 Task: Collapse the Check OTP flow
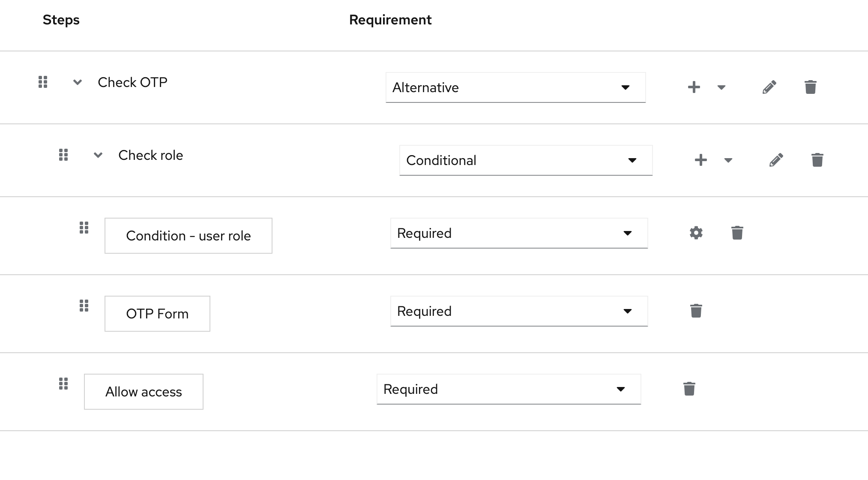pos(78,82)
